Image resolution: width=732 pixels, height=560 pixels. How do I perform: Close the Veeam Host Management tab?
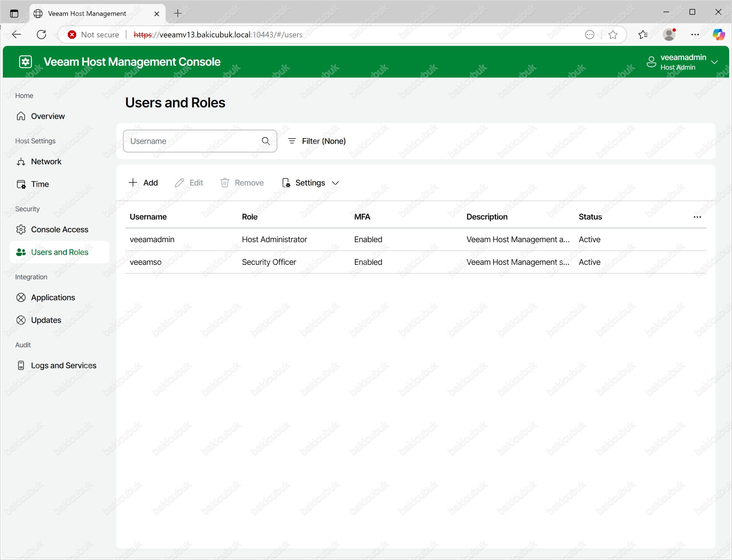pos(157,14)
